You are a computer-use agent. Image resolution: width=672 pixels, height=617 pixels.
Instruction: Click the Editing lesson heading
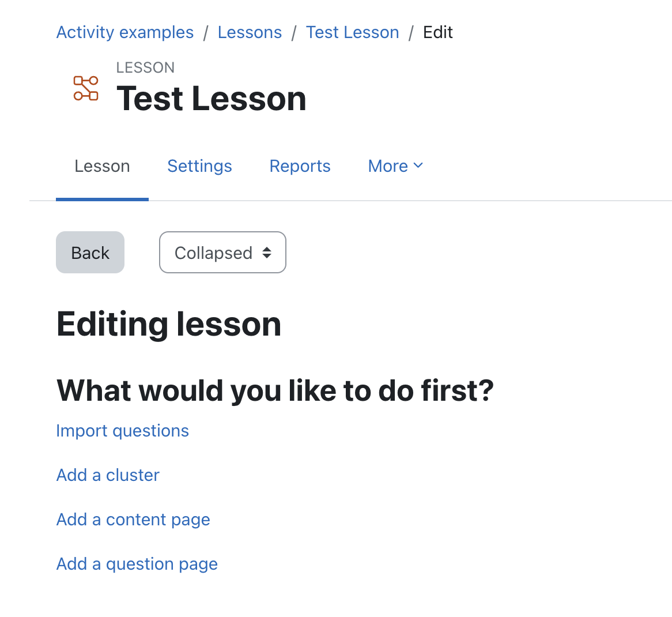pos(169,324)
